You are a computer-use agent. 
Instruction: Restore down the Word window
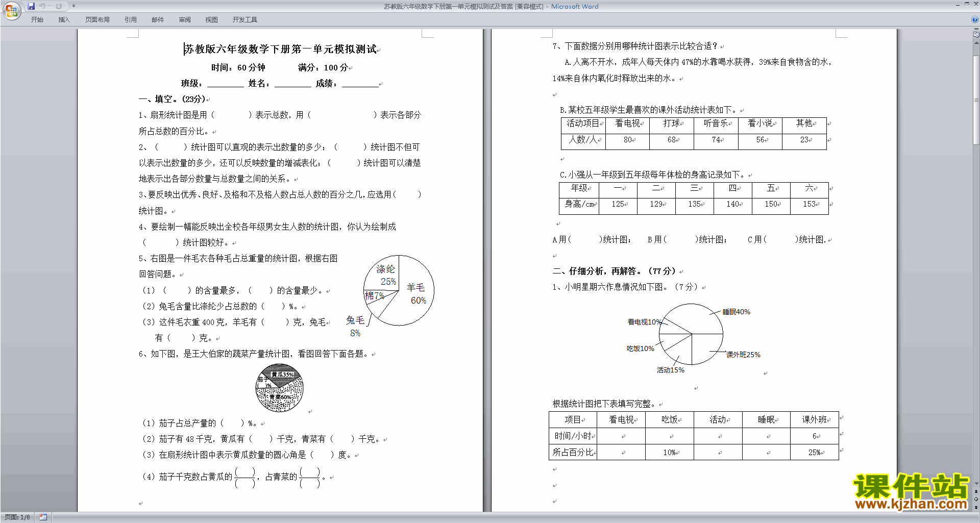[x=967, y=4]
